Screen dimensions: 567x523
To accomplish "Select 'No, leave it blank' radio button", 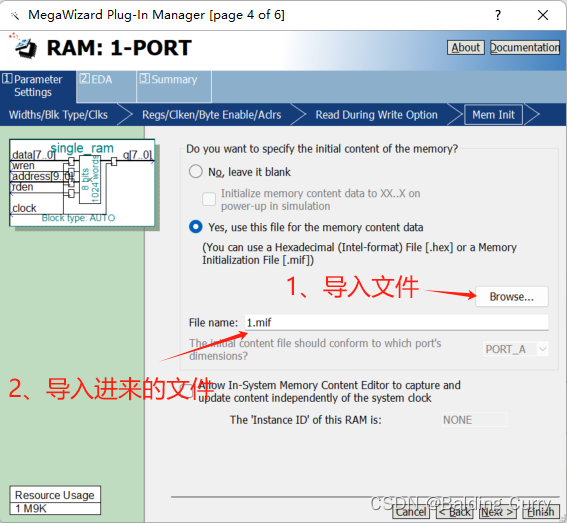I will (x=196, y=171).
